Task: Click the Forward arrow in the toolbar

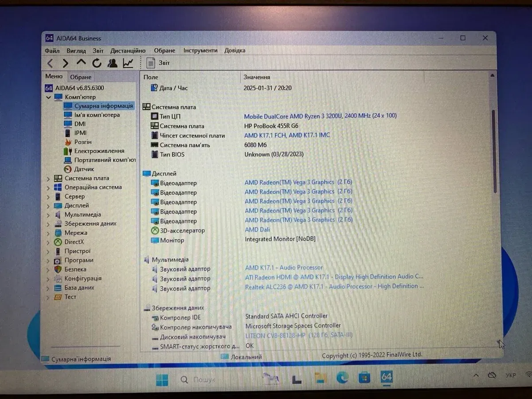Action: tap(65, 63)
